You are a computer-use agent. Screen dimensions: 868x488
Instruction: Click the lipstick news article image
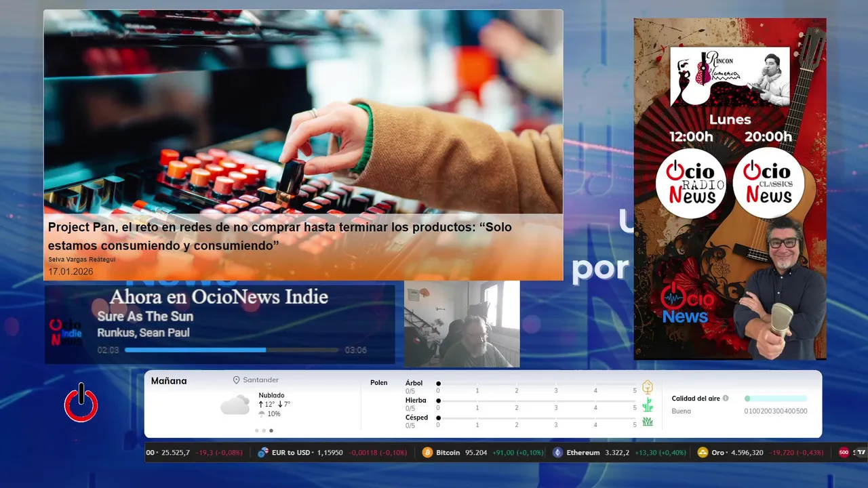tap(303, 112)
